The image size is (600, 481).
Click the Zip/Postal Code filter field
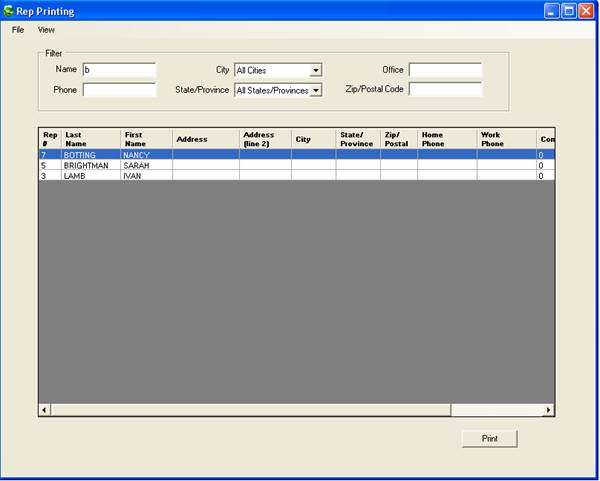tap(445, 90)
